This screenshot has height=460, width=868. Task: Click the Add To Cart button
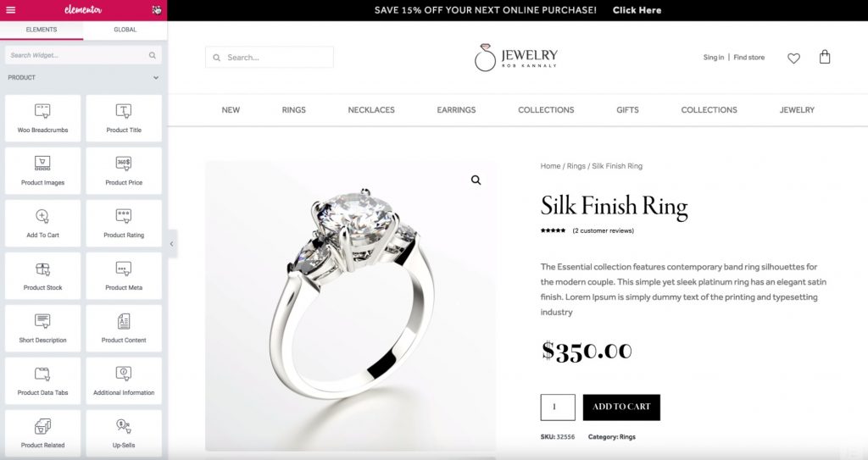(x=621, y=407)
